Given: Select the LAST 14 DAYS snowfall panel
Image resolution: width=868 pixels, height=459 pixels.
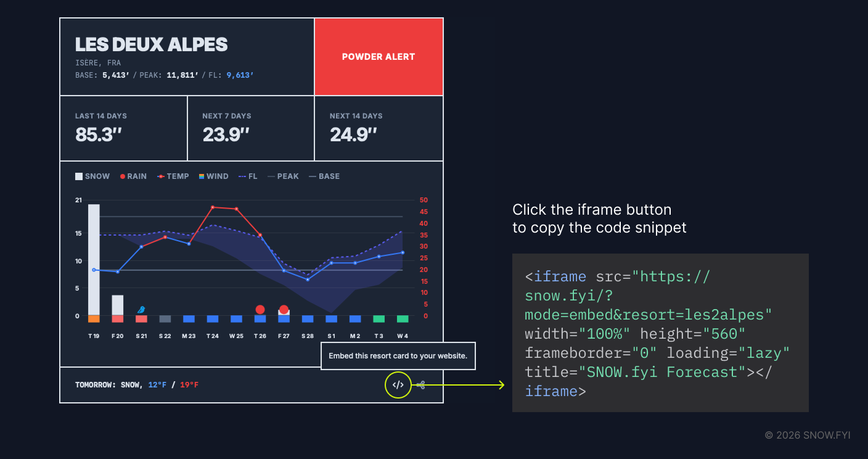Looking at the screenshot, I should coord(123,128).
